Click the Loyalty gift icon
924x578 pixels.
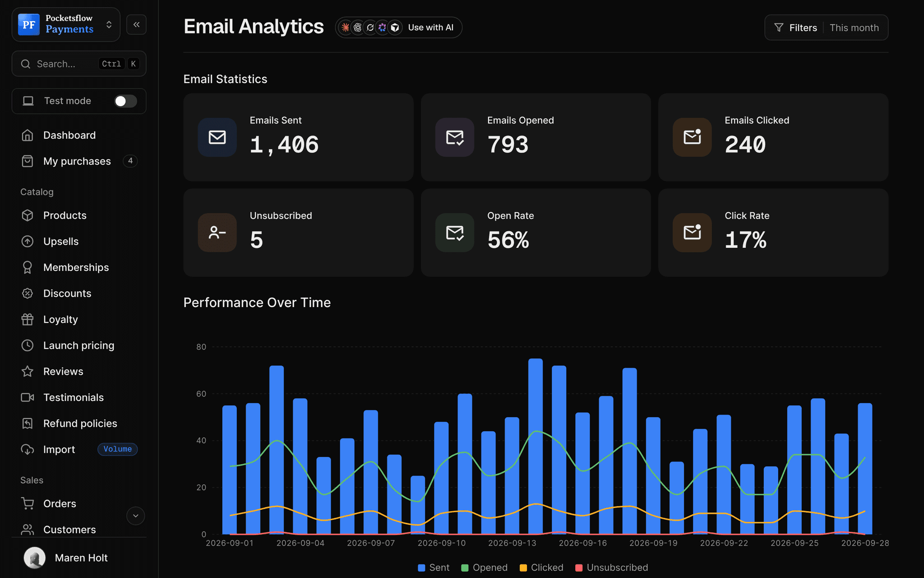(28, 319)
